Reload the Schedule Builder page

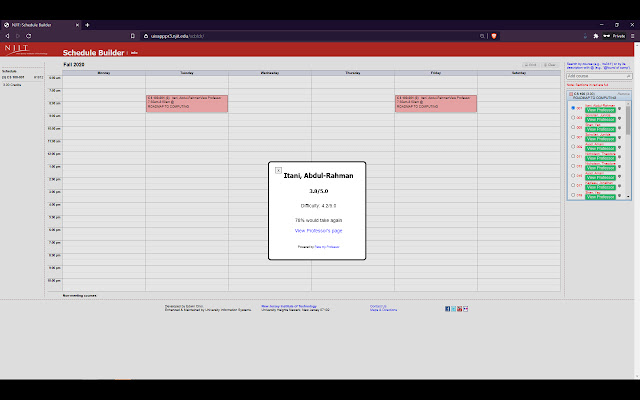[x=29, y=36]
